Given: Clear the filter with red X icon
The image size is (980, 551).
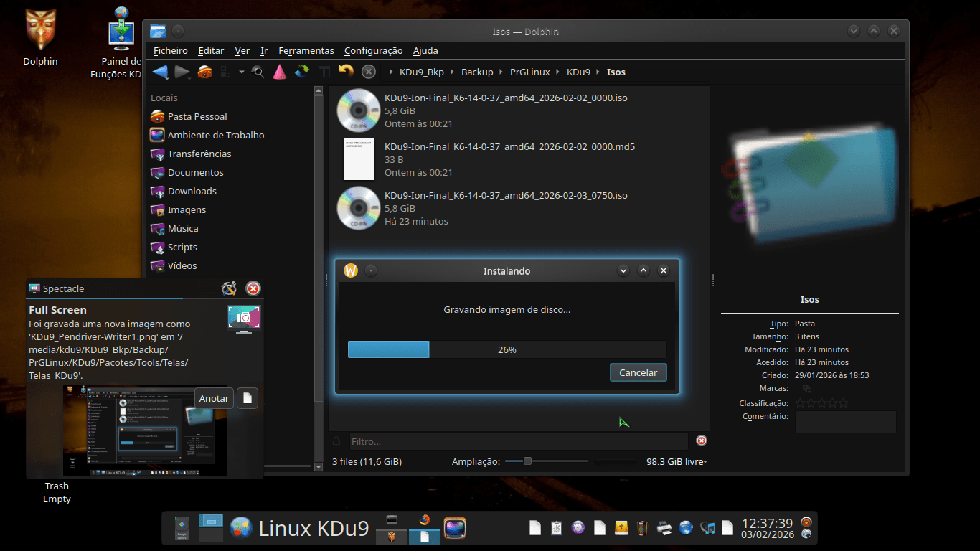Looking at the screenshot, I should (702, 441).
